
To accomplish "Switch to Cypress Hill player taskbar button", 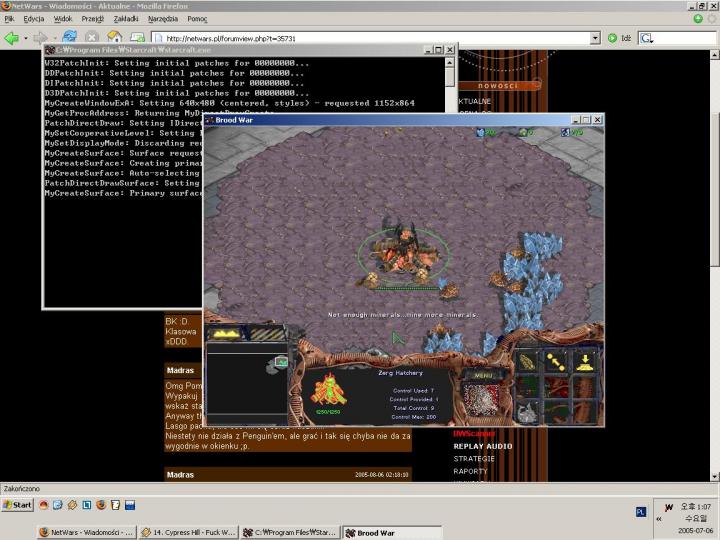I will 189,532.
